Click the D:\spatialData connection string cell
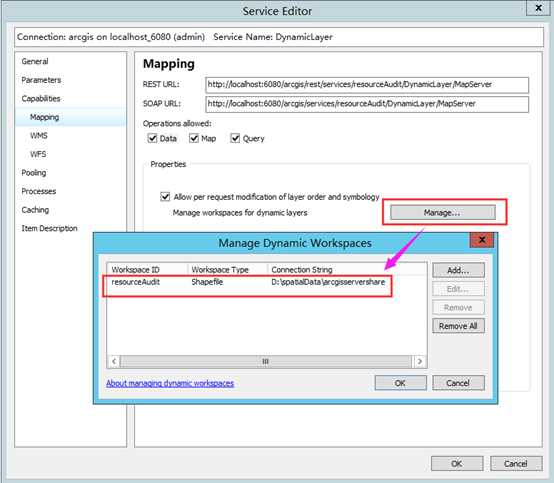Screen dimensions: 554x483 pyautogui.click(x=328, y=282)
